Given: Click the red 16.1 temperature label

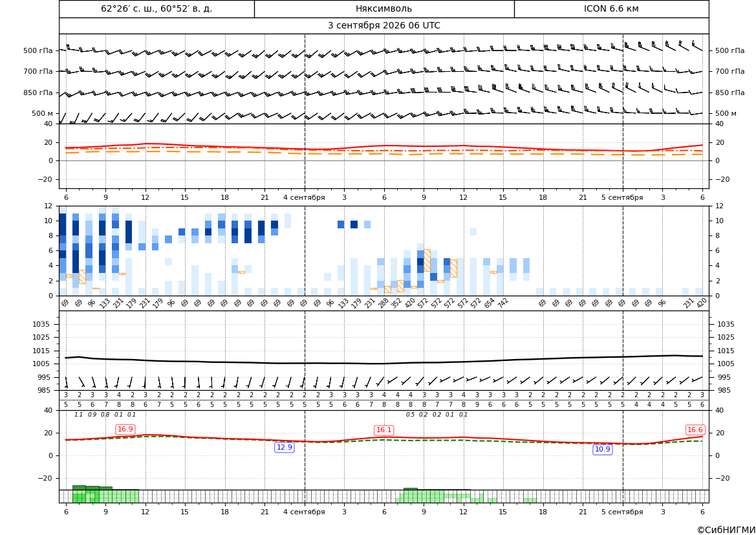Looking at the screenshot, I should 383,430.
